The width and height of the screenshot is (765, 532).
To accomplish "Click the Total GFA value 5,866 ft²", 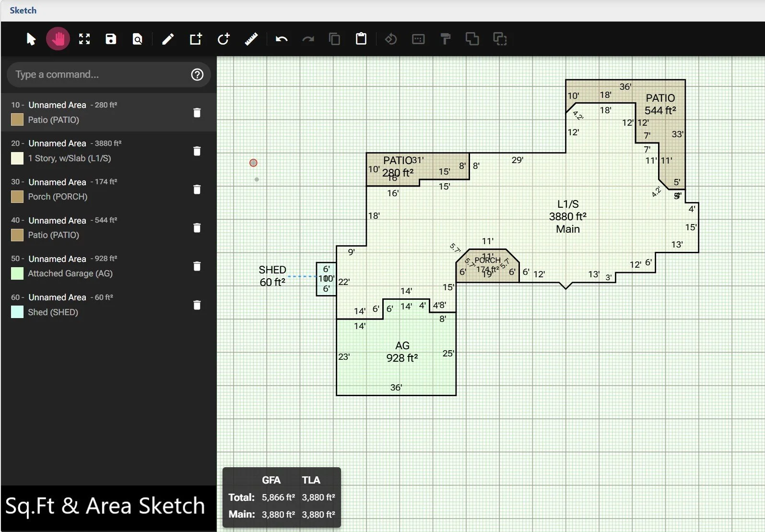I will tap(278, 497).
